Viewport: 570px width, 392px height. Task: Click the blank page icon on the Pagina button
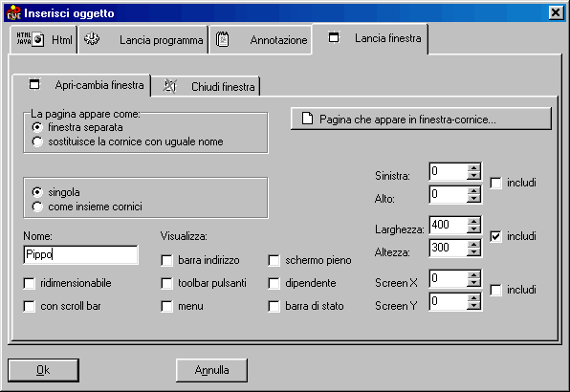[x=307, y=119]
